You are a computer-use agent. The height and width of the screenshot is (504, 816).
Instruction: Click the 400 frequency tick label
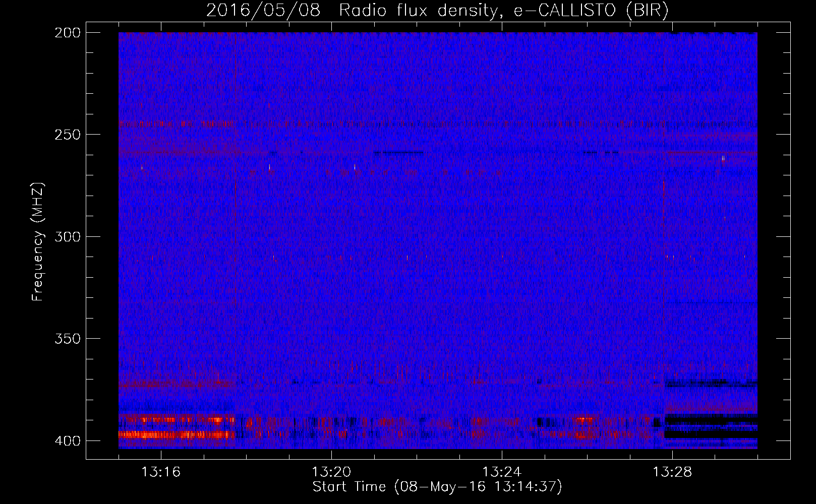(68, 441)
